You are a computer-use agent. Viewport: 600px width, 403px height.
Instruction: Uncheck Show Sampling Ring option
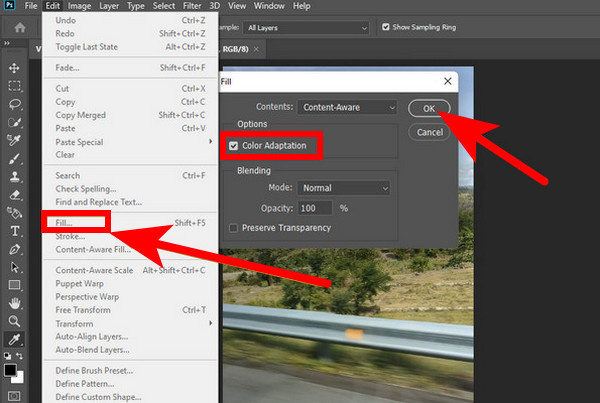387,26
